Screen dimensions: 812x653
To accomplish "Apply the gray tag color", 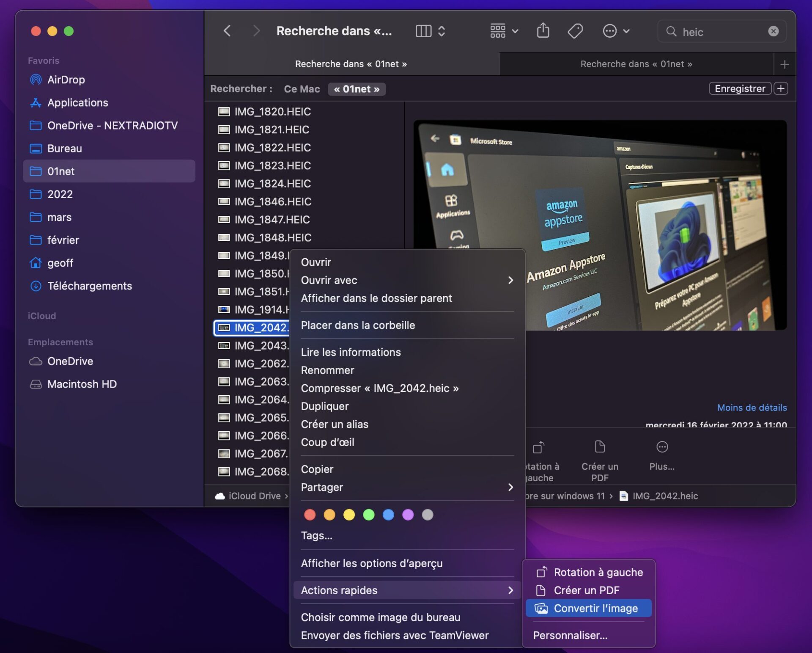I will pos(428,515).
